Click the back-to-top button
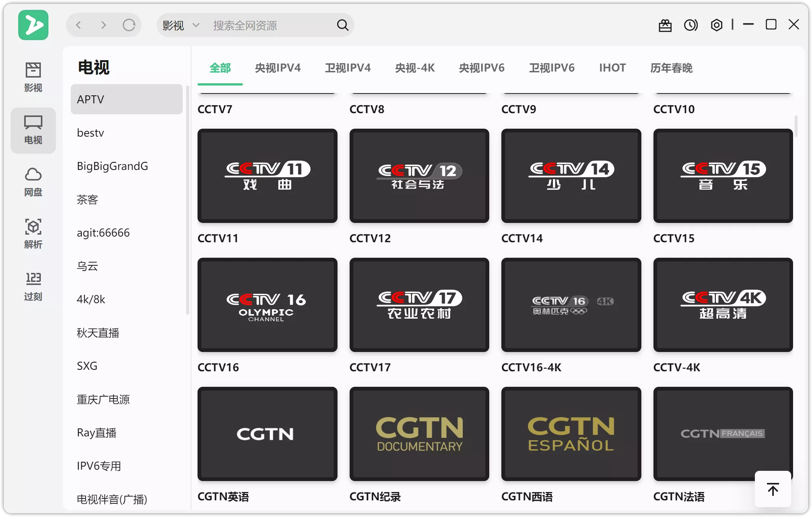This screenshot has width=812, height=517. tap(772, 489)
